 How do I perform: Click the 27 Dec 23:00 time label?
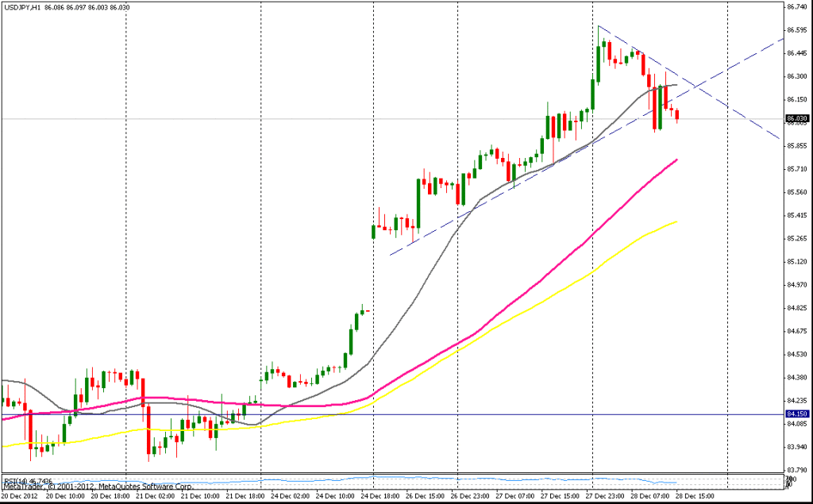coord(605,497)
